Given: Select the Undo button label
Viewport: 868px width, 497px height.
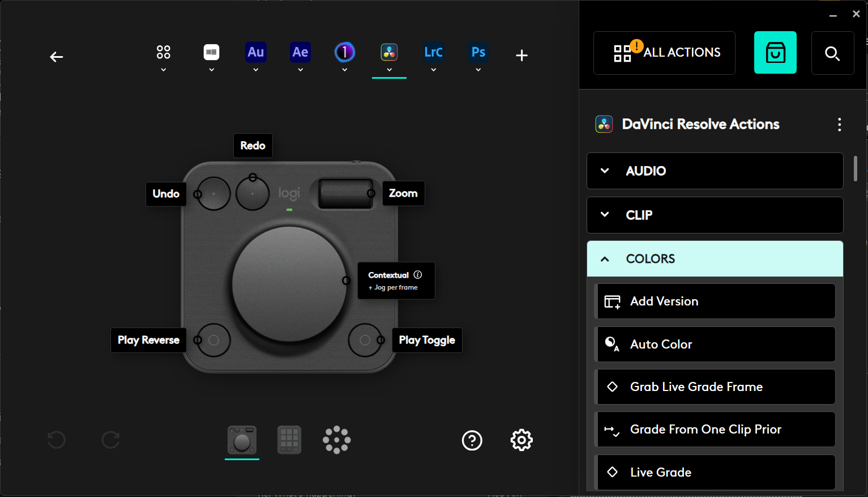Looking at the screenshot, I should (166, 194).
